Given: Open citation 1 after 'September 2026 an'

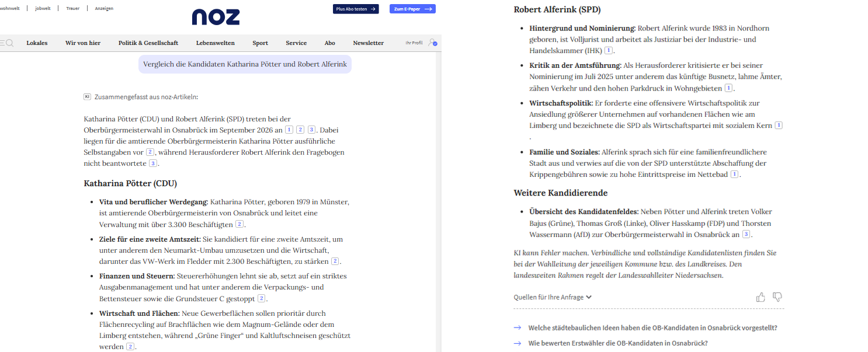Looking at the screenshot, I should tap(289, 130).
